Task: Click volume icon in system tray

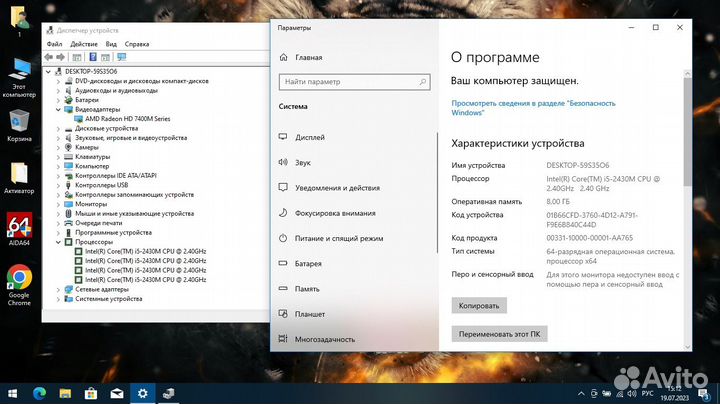Action: pyautogui.click(x=632, y=393)
